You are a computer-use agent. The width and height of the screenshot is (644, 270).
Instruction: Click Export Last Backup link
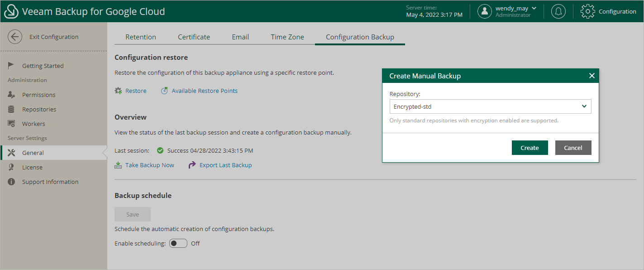click(x=226, y=165)
